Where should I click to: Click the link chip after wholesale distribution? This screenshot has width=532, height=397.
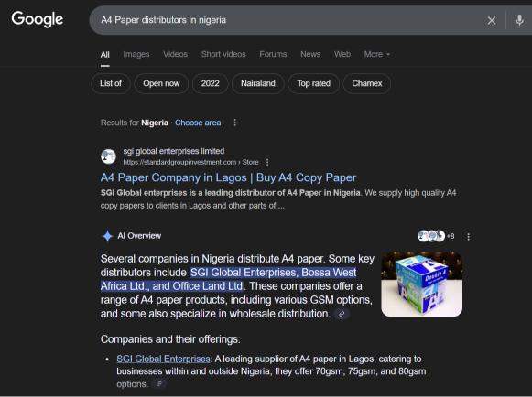point(342,314)
